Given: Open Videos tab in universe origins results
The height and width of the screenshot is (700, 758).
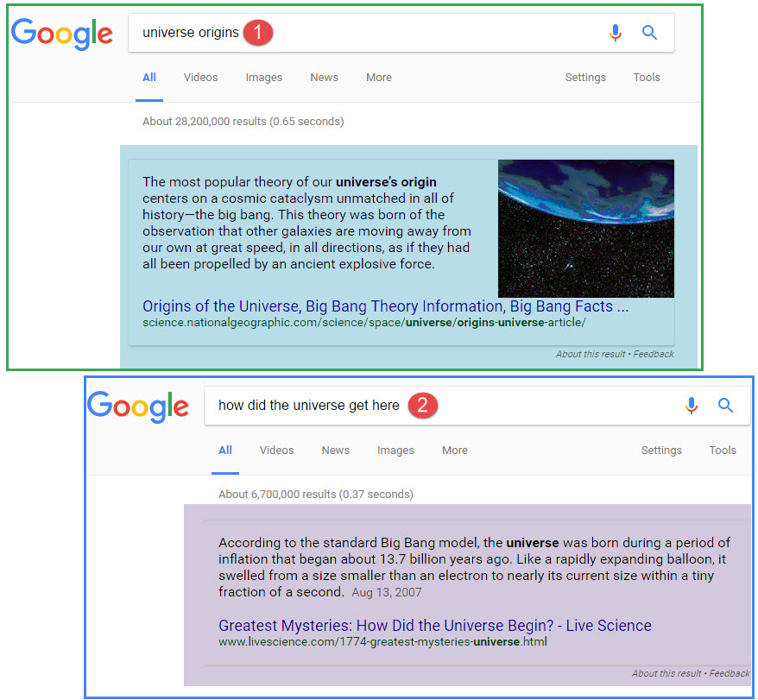Looking at the screenshot, I should (x=200, y=78).
